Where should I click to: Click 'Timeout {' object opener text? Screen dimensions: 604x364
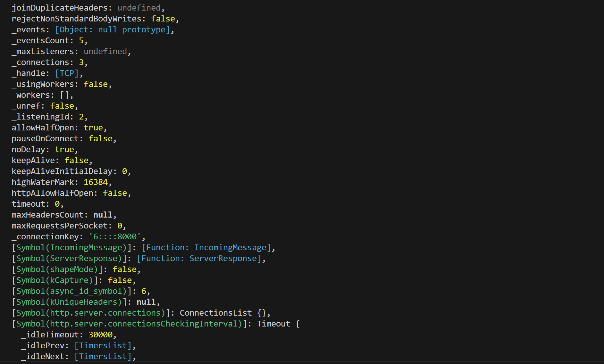pyautogui.click(x=278, y=324)
